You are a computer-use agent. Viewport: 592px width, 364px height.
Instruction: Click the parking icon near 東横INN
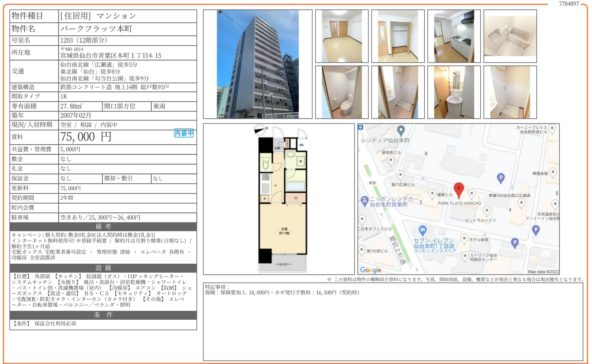[x=501, y=178]
